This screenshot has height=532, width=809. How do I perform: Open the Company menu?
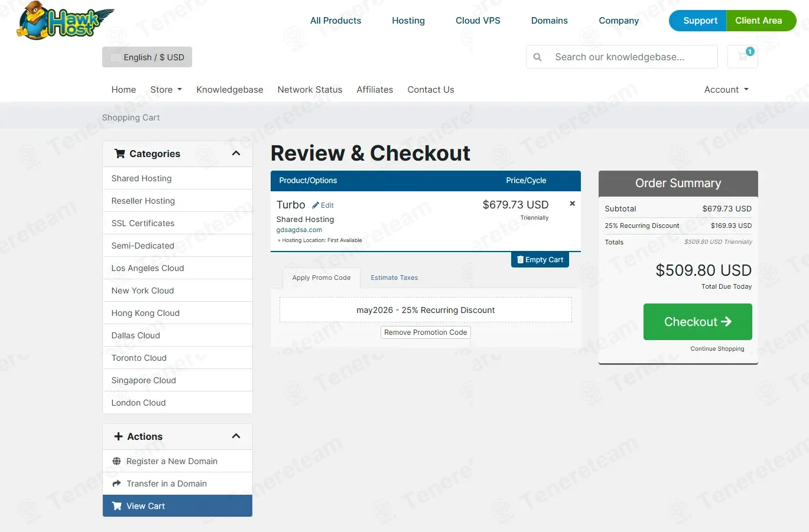(x=619, y=21)
